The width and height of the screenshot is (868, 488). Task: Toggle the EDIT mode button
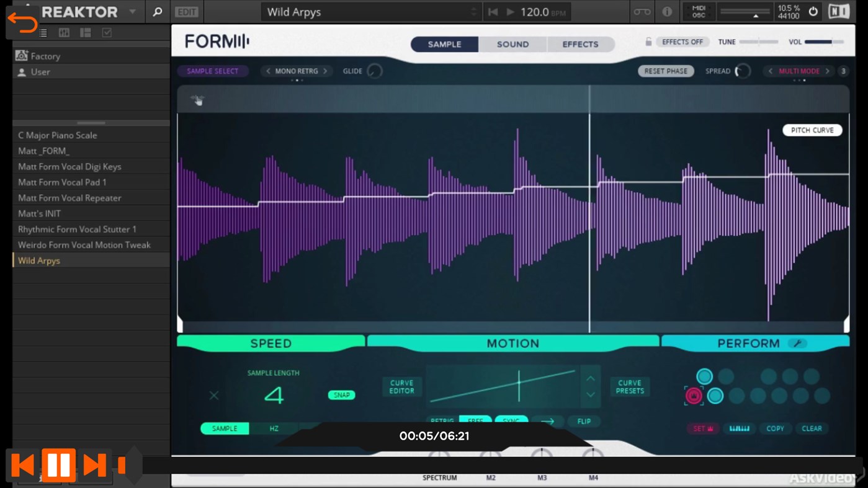[187, 12]
